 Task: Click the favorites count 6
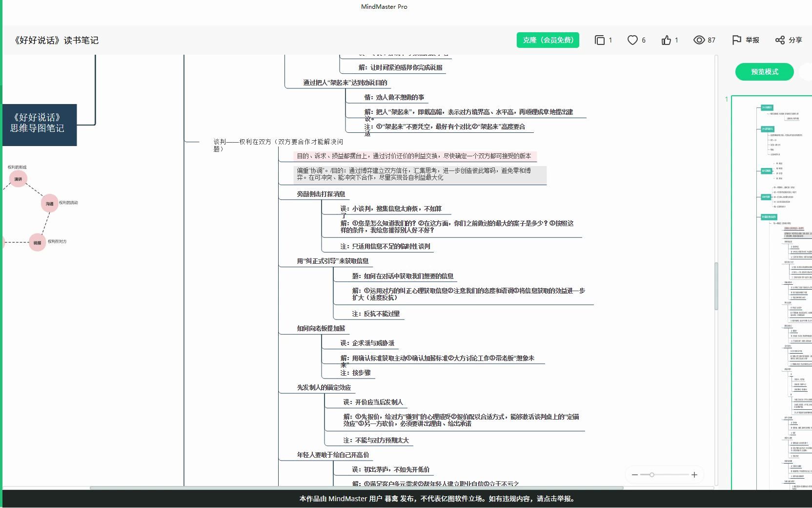643,40
